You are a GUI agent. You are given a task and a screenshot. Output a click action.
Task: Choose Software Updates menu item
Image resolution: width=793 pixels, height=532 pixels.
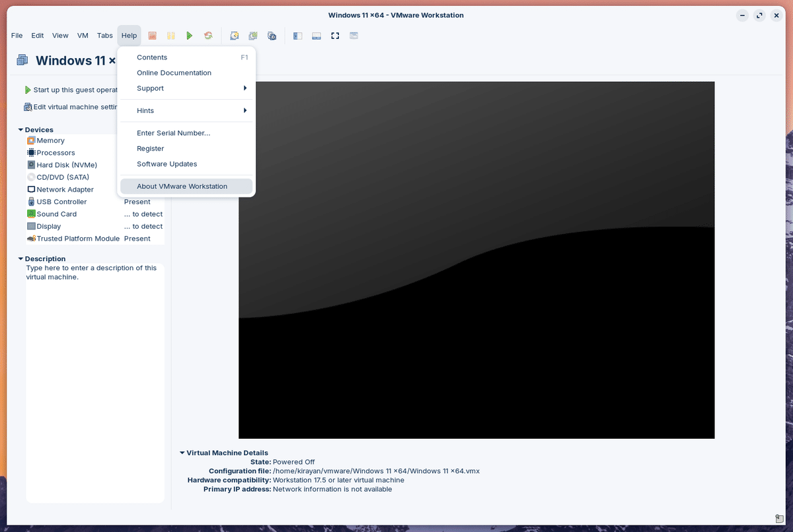[186, 164]
